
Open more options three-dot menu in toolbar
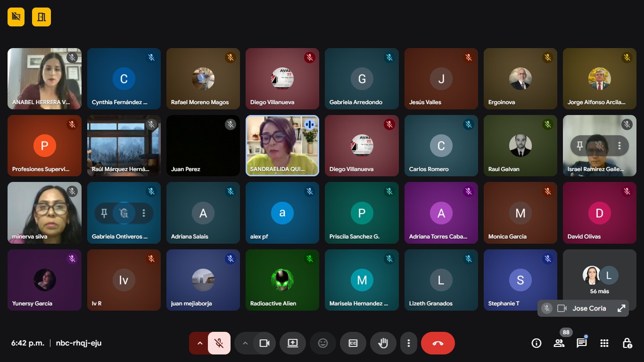tap(409, 343)
